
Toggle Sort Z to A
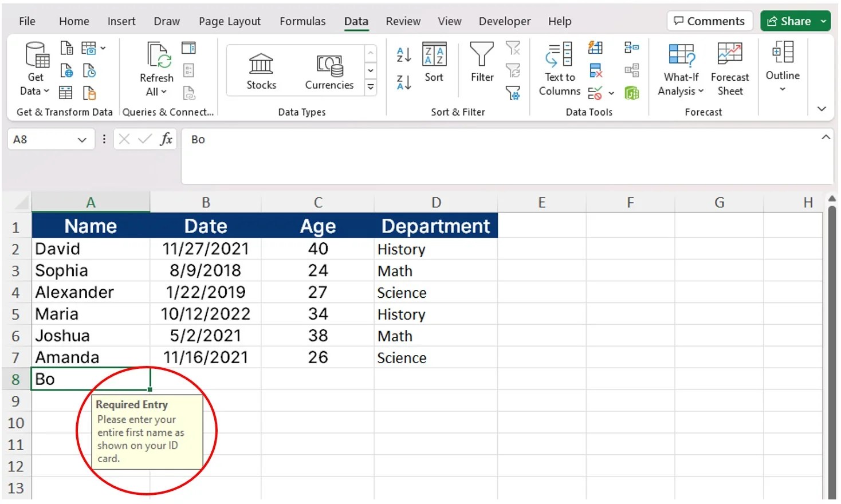tap(403, 82)
